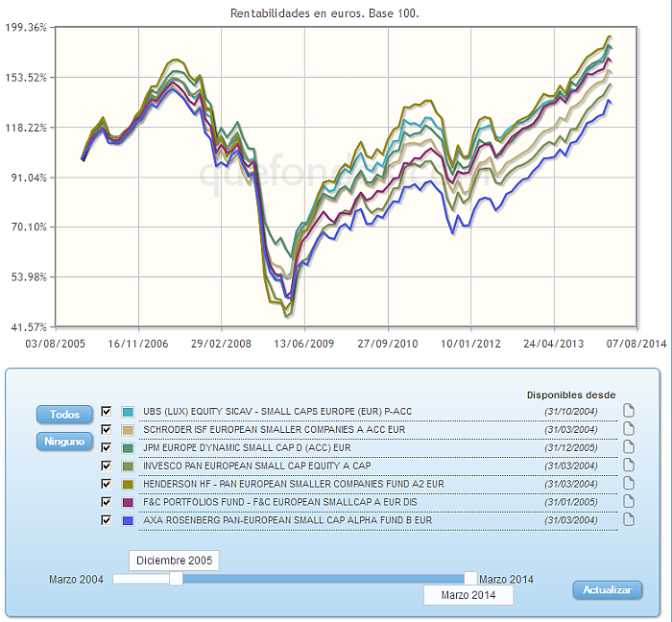Click the 153.52% y-axis label
The height and width of the screenshot is (622, 672).
coord(25,78)
